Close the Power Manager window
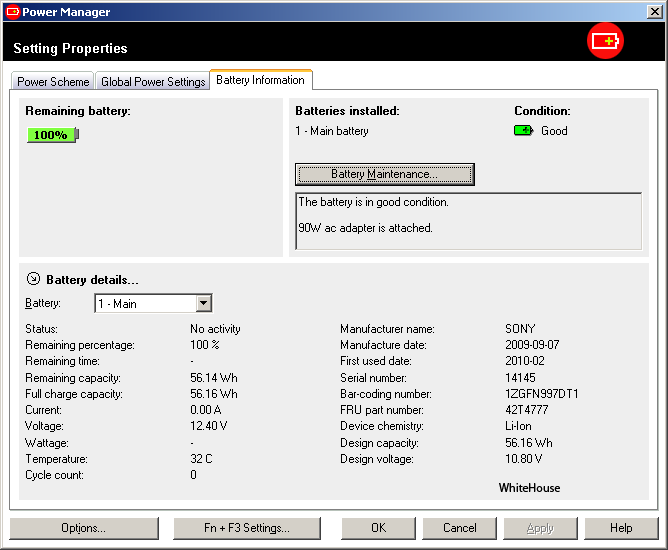The height and width of the screenshot is (550, 668). [655, 12]
